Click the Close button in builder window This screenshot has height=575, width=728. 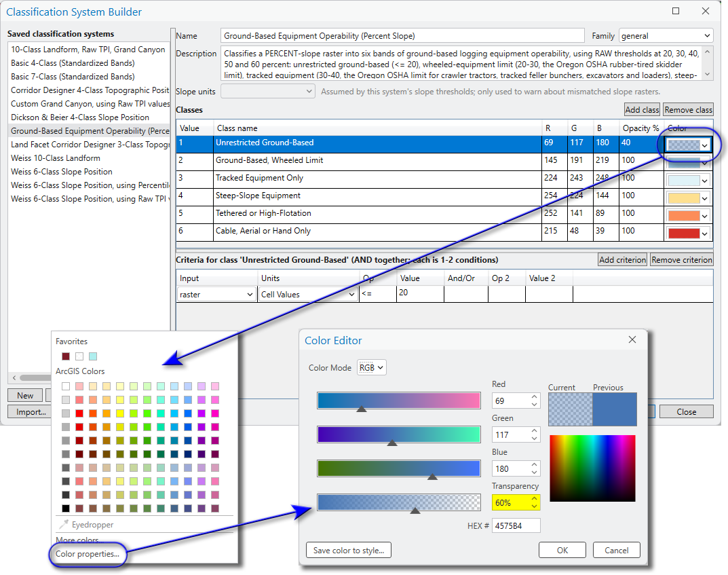[x=686, y=411]
